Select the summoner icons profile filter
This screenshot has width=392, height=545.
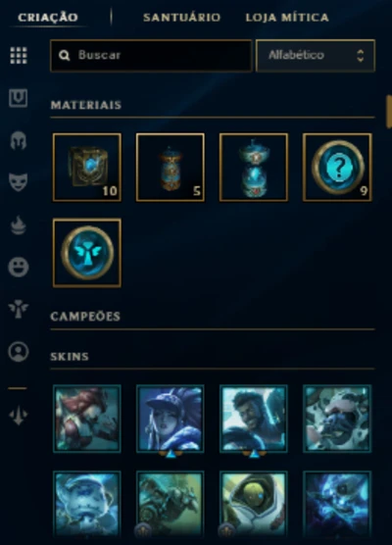point(19,352)
